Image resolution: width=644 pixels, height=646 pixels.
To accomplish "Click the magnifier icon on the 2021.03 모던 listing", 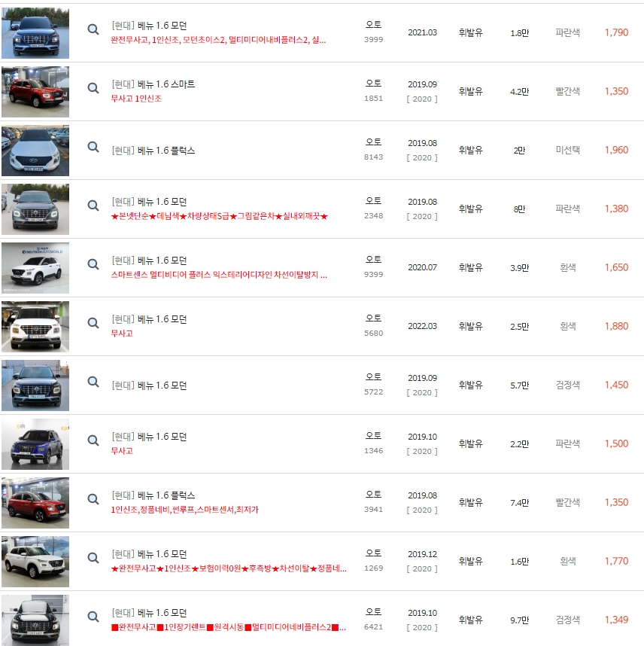I will tap(93, 28).
